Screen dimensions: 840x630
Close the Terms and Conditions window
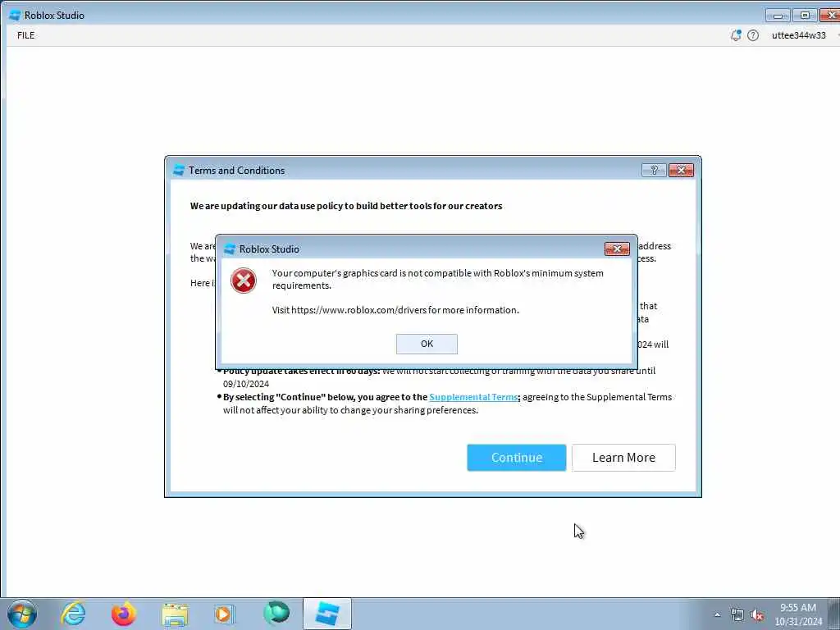tap(681, 171)
